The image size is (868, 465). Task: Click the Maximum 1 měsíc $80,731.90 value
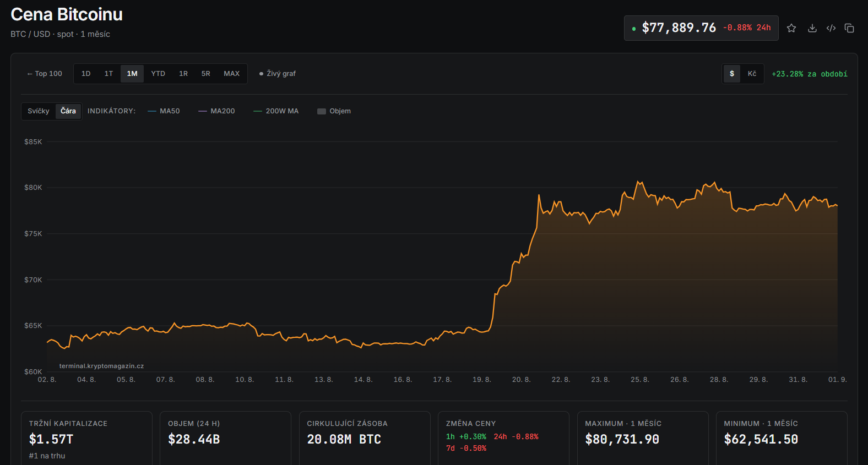[x=622, y=439]
